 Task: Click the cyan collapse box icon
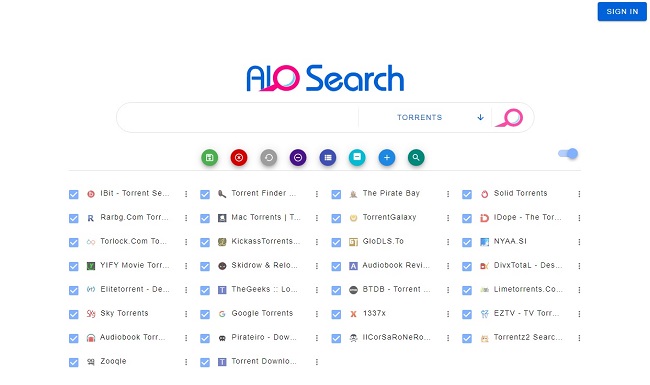coord(357,157)
